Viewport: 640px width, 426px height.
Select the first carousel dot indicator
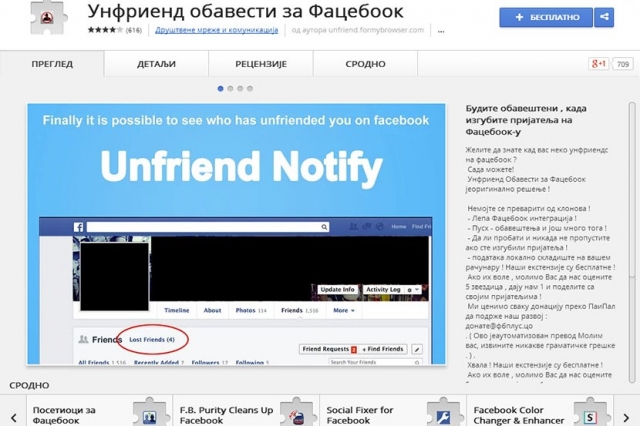coord(221,89)
